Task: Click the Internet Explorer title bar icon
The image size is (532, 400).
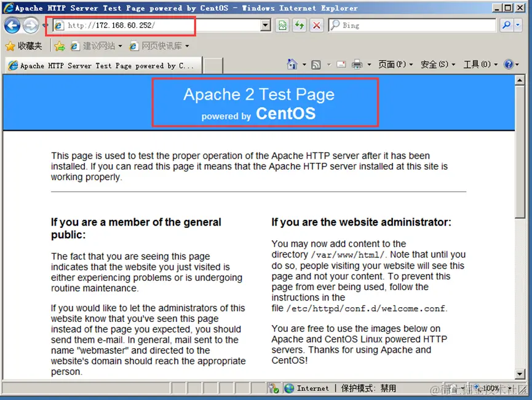Action: 9,7
